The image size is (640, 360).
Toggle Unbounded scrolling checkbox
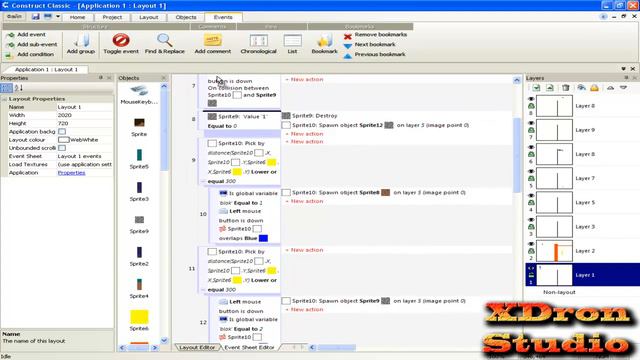point(62,148)
